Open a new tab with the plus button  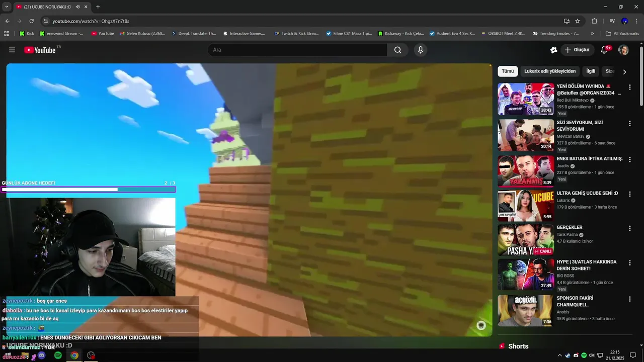[x=98, y=7]
